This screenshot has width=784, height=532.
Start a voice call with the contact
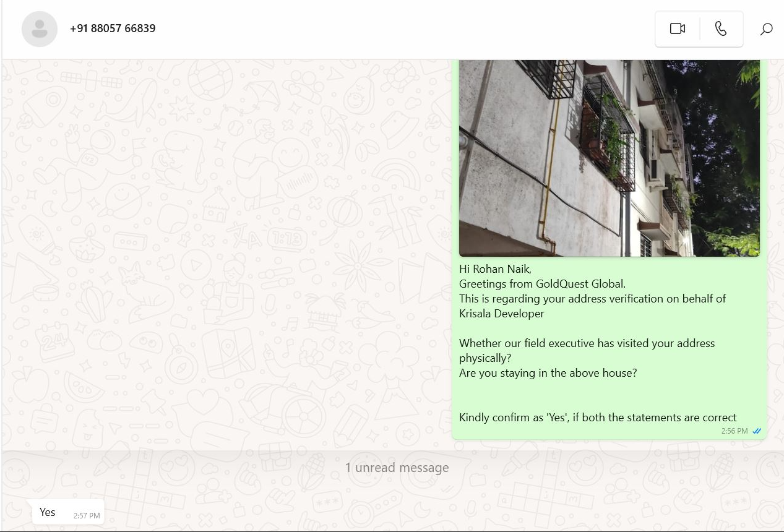(x=721, y=28)
